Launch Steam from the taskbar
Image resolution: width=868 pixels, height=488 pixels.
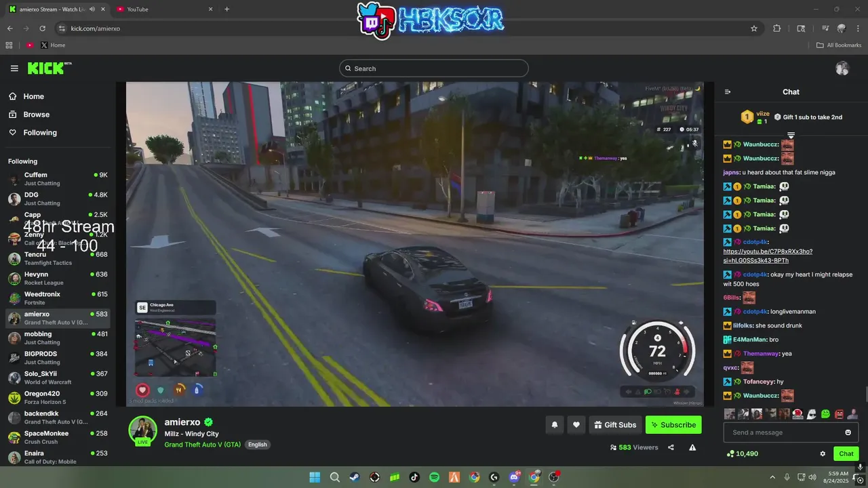click(x=355, y=477)
